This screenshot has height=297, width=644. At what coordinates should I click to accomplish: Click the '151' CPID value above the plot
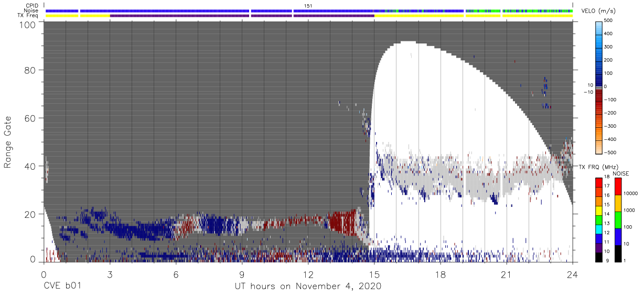point(308,5)
